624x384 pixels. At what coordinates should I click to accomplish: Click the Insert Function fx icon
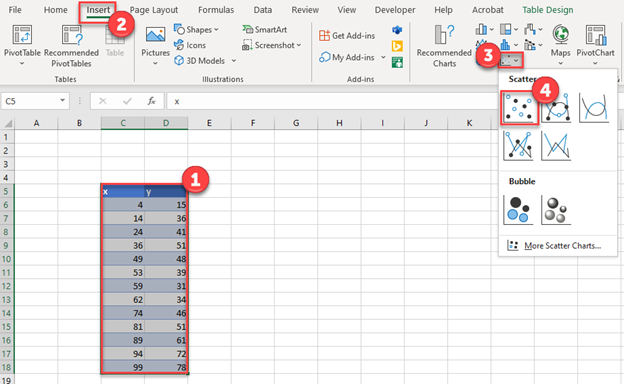[152, 101]
